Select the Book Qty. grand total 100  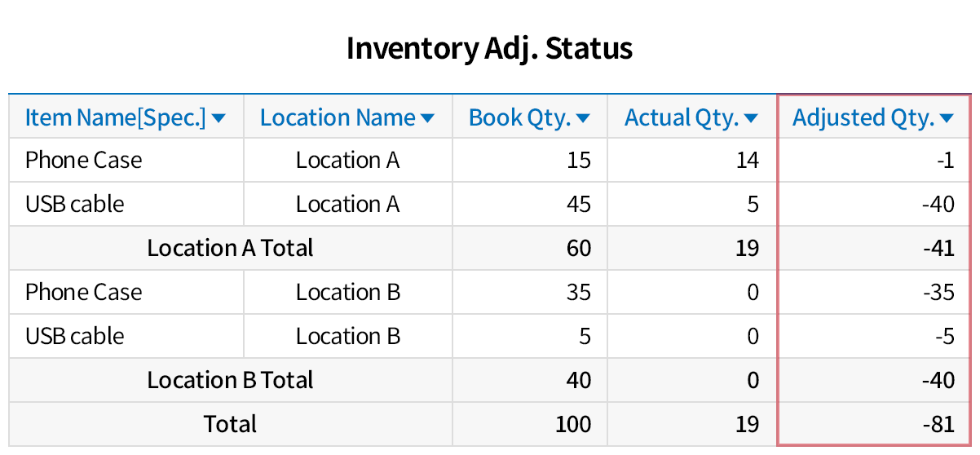[573, 424]
